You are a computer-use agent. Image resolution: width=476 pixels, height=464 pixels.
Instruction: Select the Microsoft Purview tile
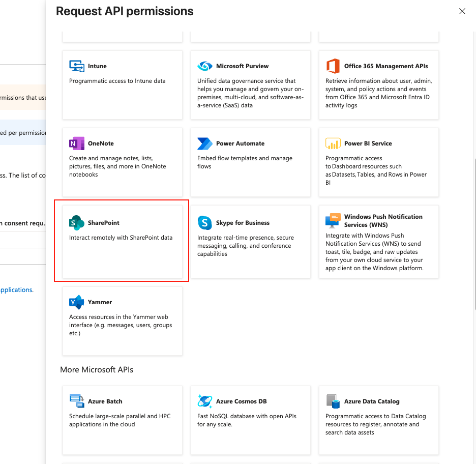tap(250, 85)
